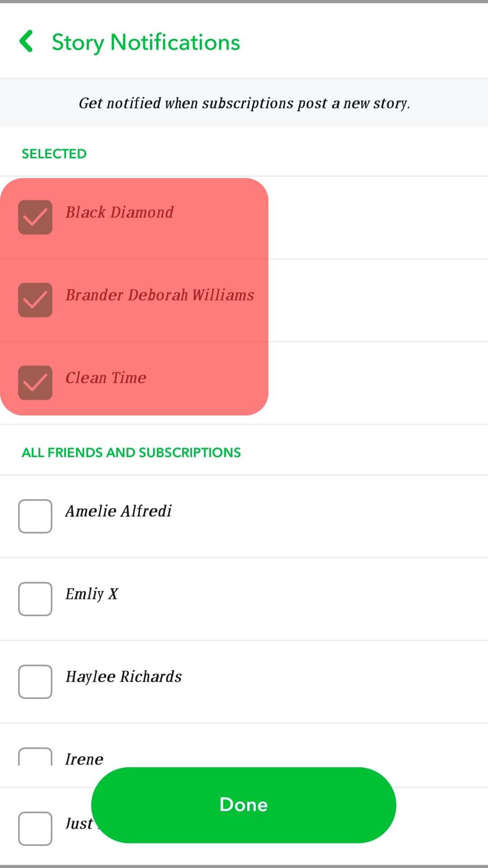The width and height of the screenshot is (488, 868).
Task: Tick the Haylee Richards checkbox
Action: point(35,681)
